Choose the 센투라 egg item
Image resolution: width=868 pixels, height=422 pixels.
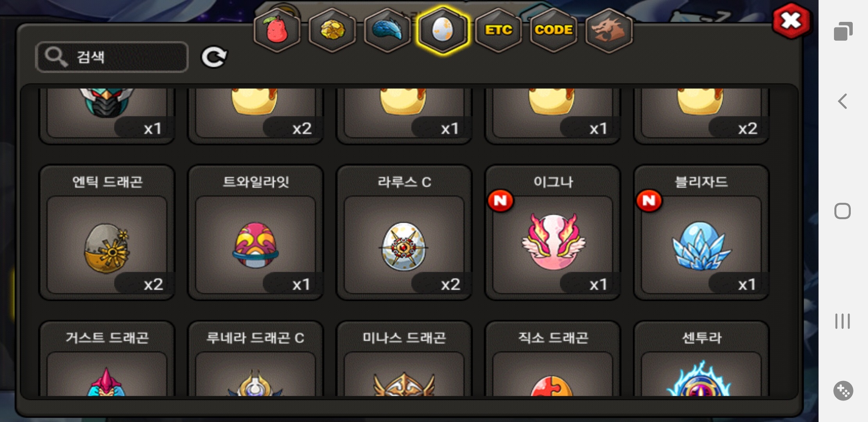coord(701,359)
